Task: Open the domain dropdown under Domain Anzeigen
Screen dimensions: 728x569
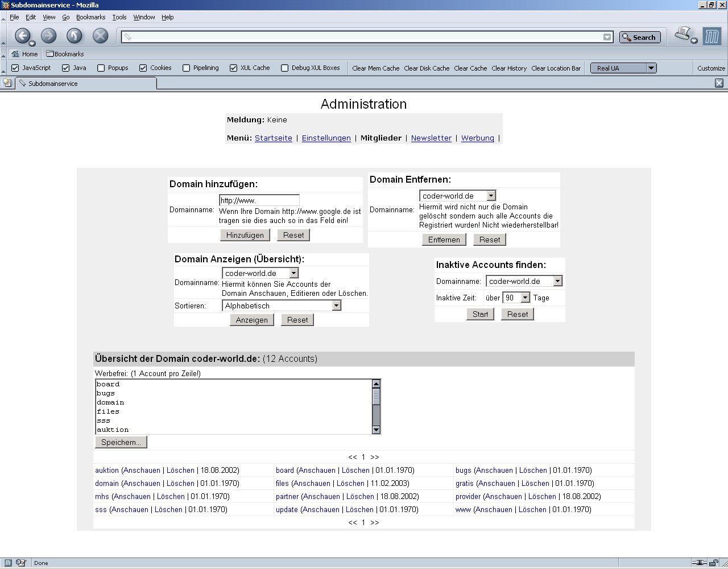Action: 260,273
